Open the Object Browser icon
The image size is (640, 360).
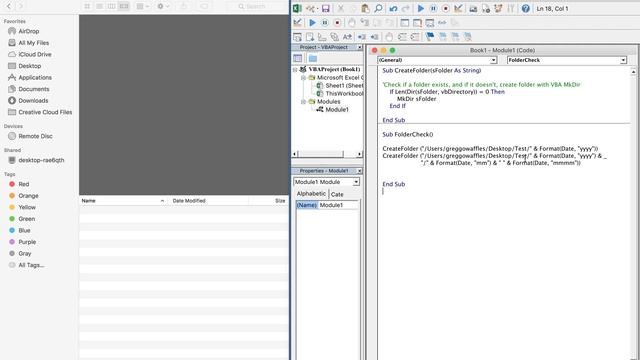(x=498, y=8)
